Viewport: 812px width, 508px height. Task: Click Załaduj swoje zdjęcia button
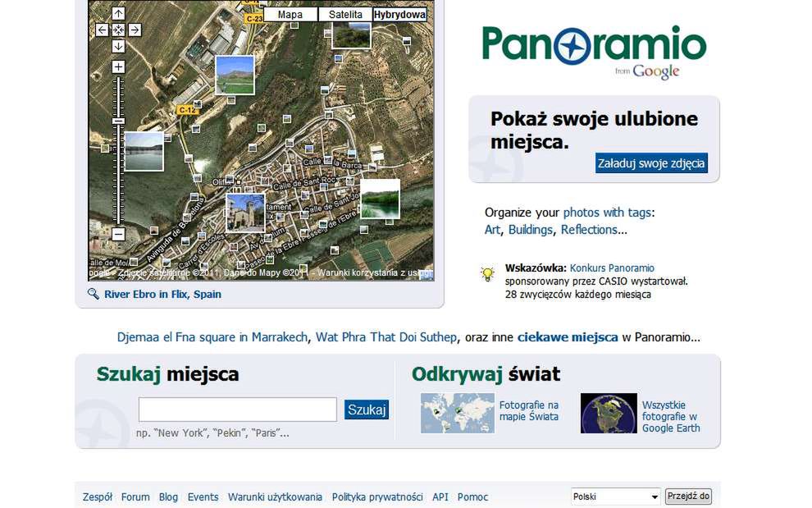(x=651, y=163)
